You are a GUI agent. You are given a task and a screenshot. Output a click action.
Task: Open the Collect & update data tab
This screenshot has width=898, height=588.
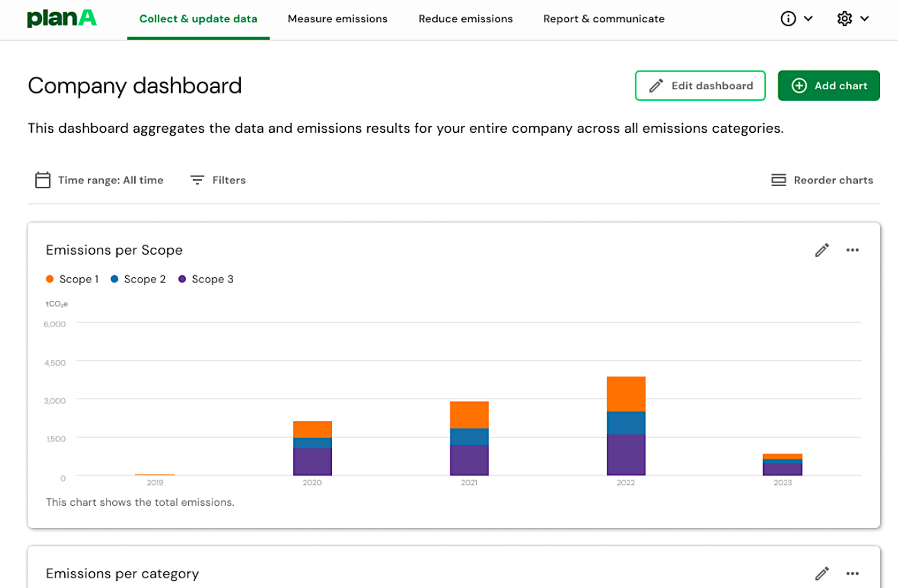coord(199,19)
